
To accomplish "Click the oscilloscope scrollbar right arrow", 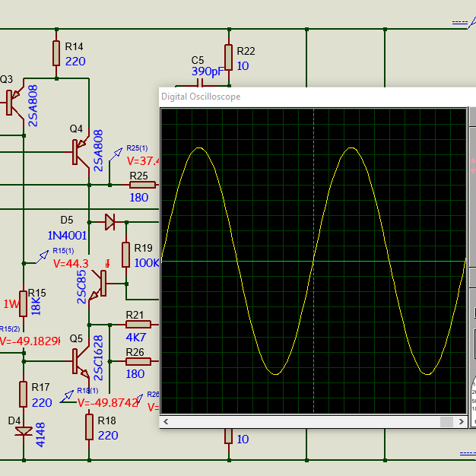I will point(461,422).
